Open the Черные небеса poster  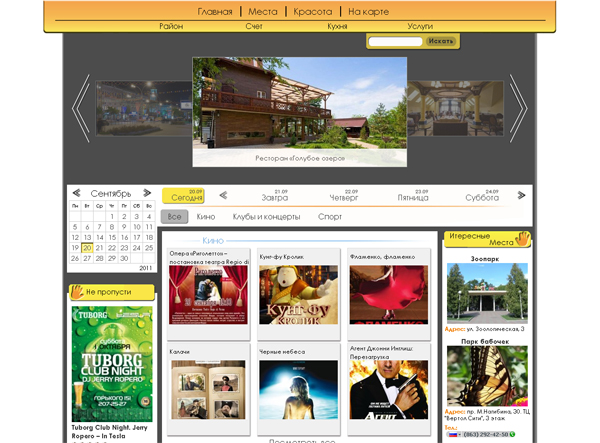point(298,389)
